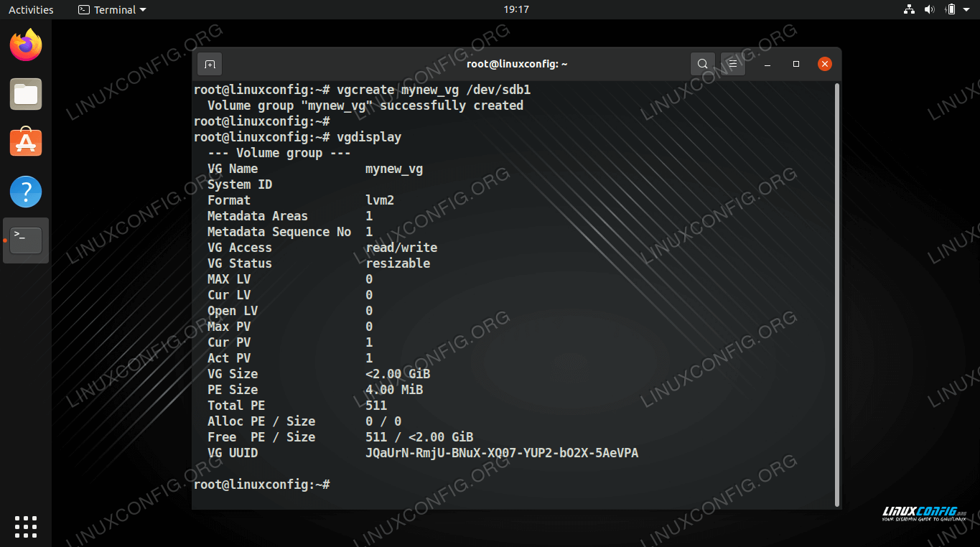Image resolution: width=980 pixels, height=547 pixels.
Task: Expand the system menu arrow in top bar
Action: point(966,9)
